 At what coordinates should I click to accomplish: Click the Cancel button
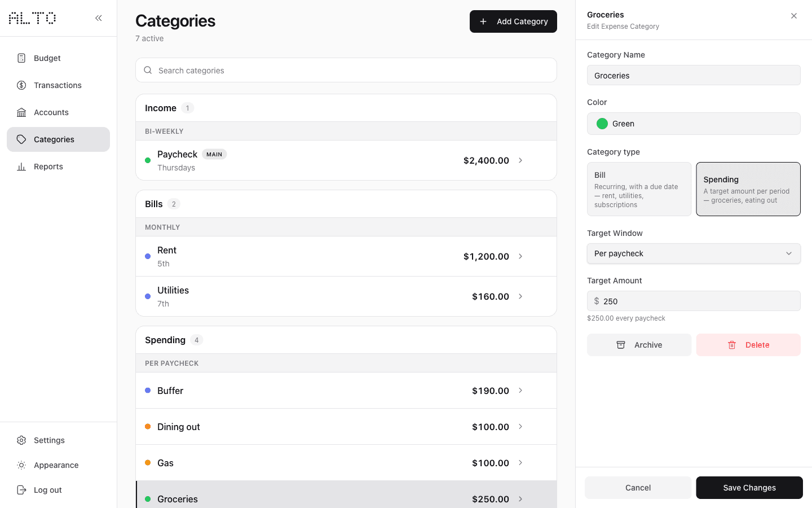coord(638,488)
